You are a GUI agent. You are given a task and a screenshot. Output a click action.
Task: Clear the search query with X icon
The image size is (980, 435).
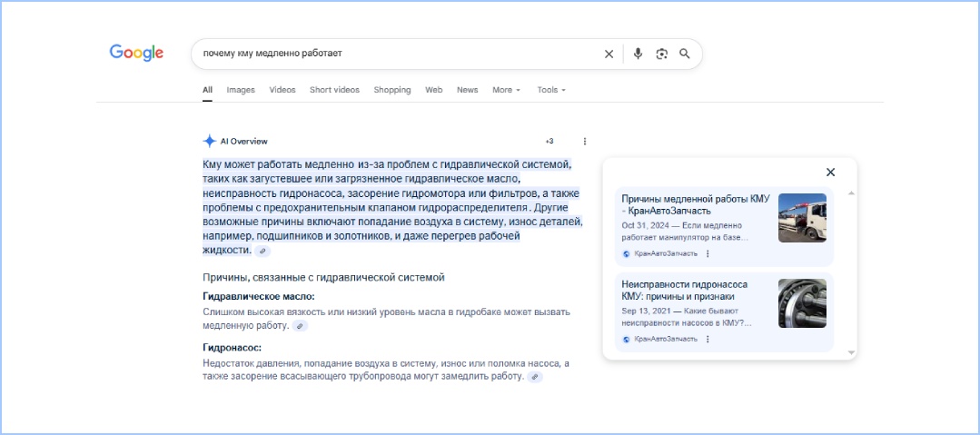pos(609,54)
